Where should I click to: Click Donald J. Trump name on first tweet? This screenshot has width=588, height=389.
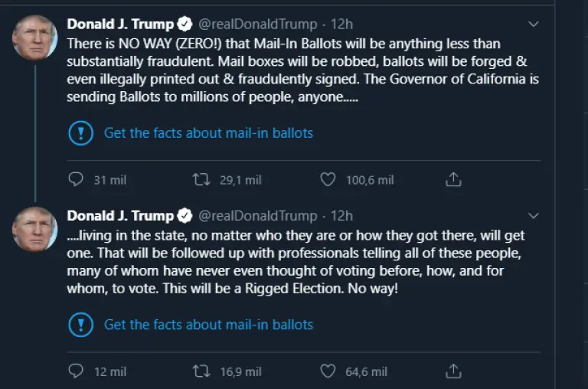coord(121,24)
